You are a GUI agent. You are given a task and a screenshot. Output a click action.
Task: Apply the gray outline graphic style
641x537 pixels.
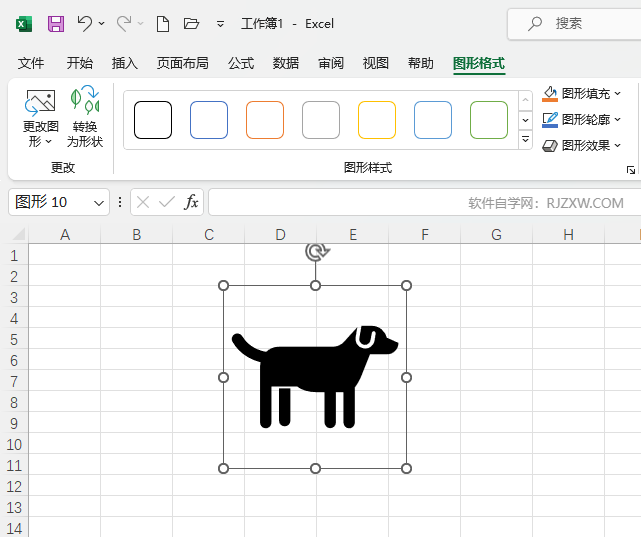click(321, 120)
